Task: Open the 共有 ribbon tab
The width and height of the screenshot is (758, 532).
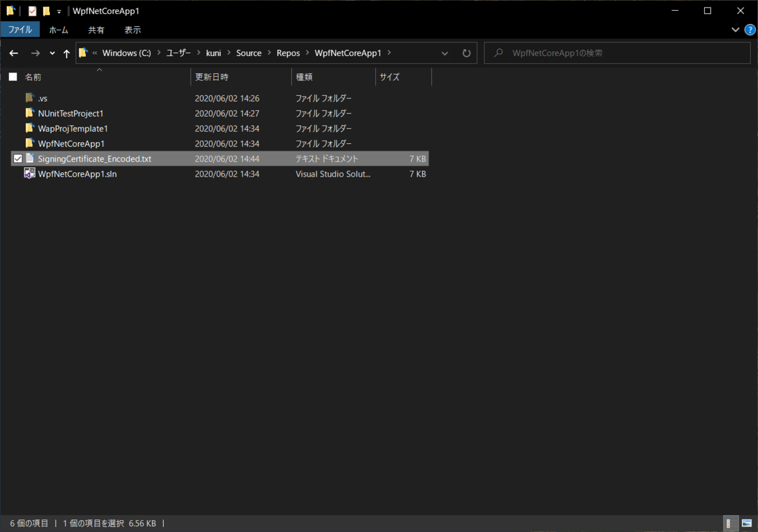Action: 96,30
